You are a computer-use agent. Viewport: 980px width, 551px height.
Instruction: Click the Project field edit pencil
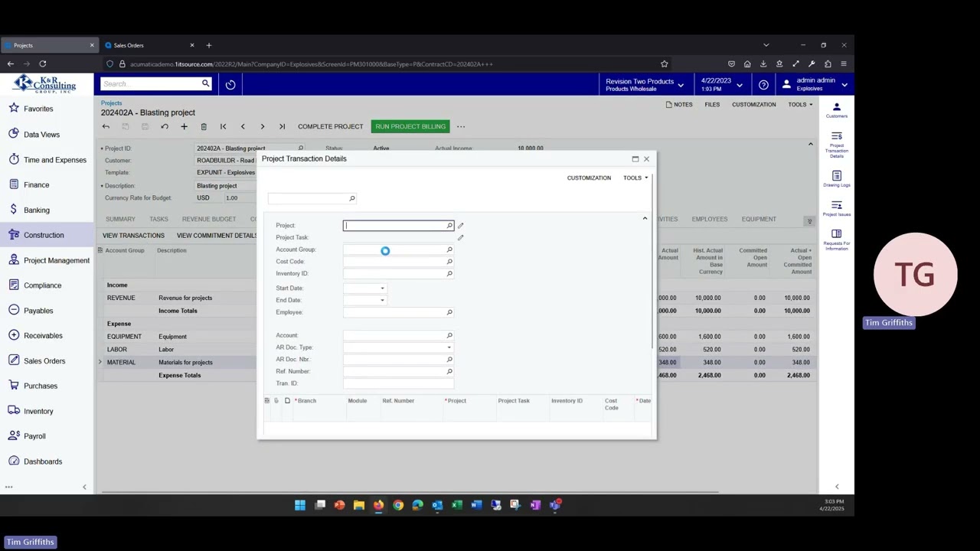point(460,226)
